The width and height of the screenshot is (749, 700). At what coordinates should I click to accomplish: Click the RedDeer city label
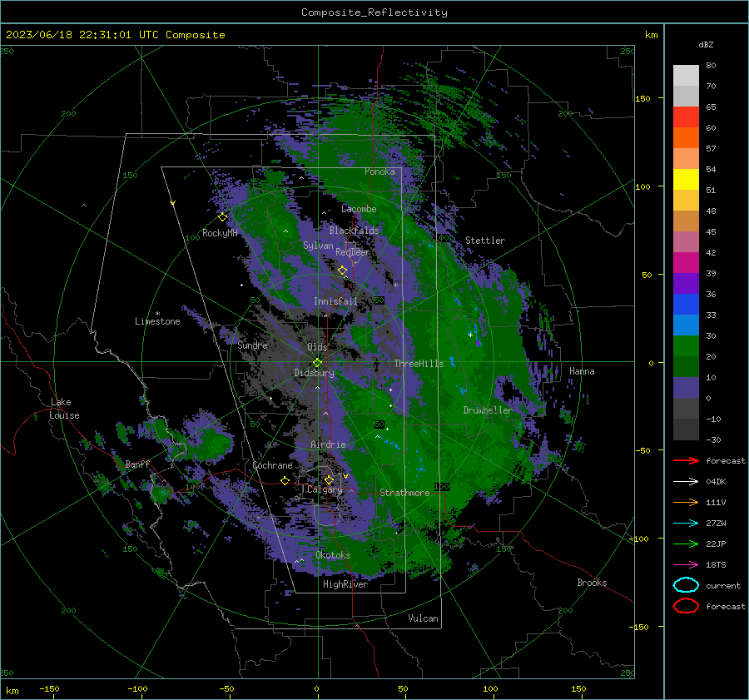pos(353,252)
